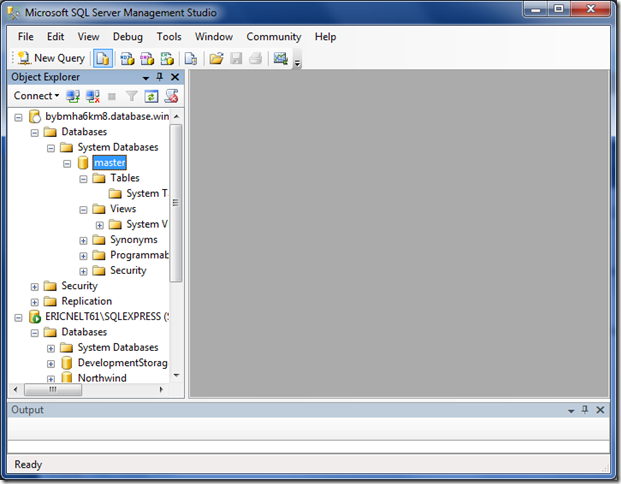Open the View menu
This screenshot has width=621, height=484.
tap(88, 37)
